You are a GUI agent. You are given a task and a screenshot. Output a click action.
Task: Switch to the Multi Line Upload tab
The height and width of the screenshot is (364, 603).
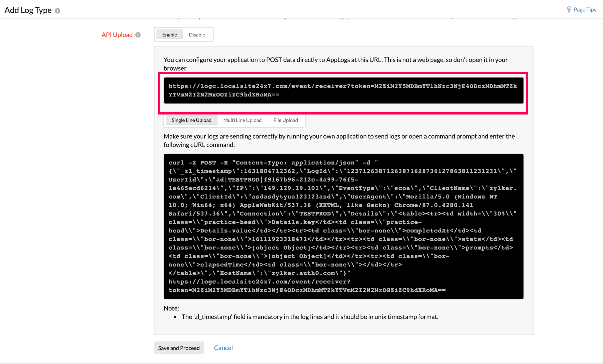[x=242, y=120]
